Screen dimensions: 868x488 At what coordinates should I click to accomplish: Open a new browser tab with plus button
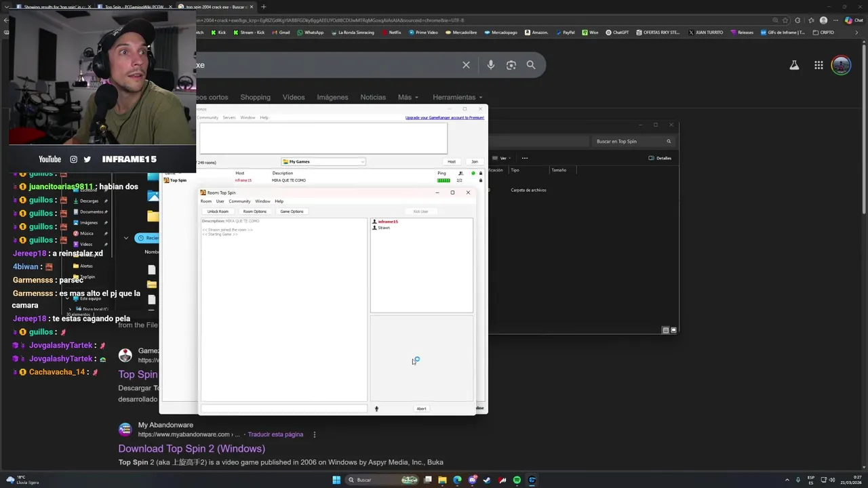click(263, 7)
